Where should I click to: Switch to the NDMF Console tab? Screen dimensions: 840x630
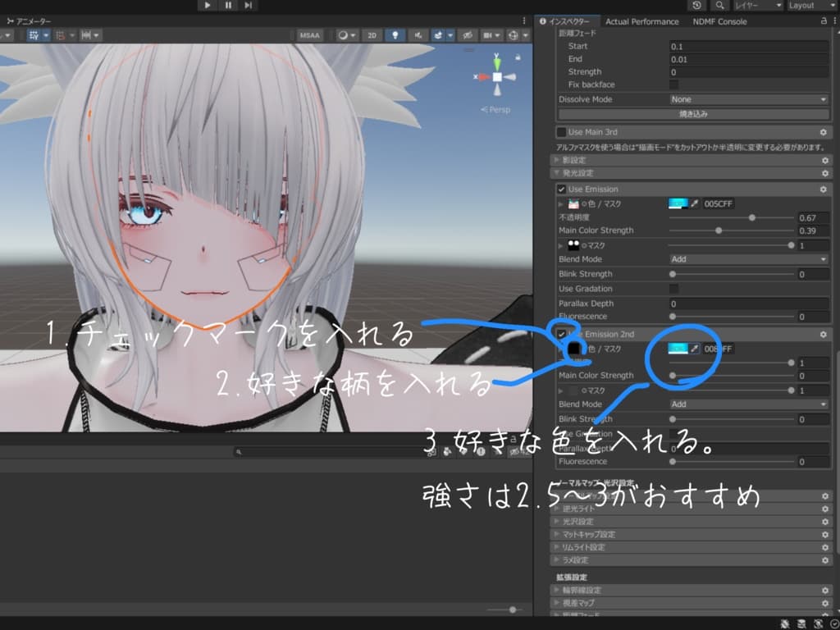point(719,21)
